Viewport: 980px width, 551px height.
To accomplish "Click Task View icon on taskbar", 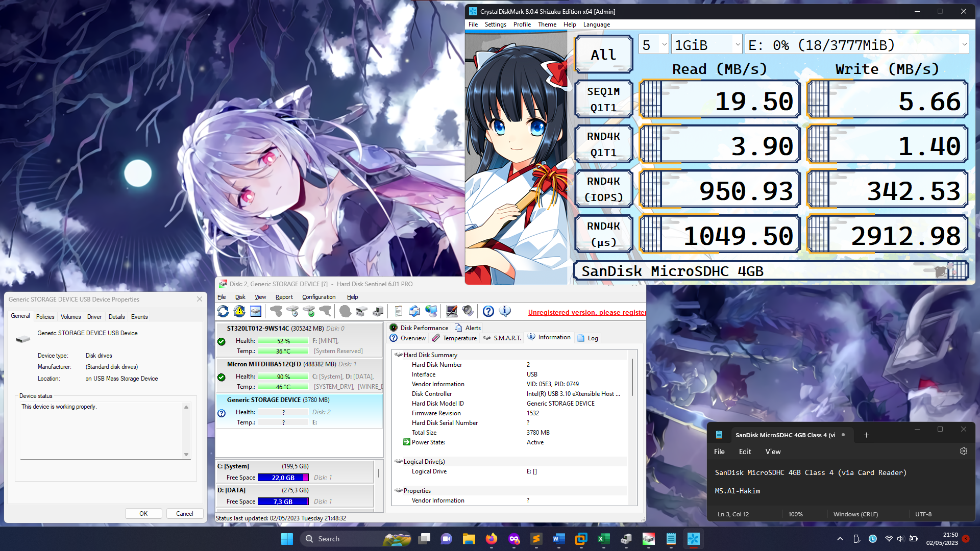I will 424,539.
